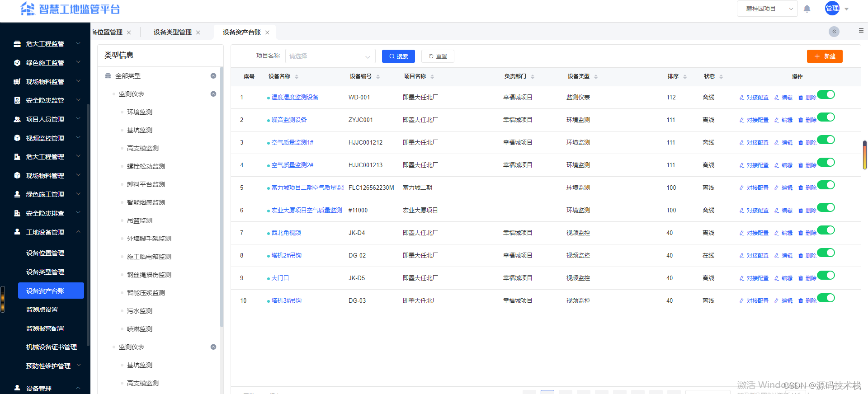The width and height of the screenshot is (868, 394).
Task: Close the 设备资产台账 tab
Action: [x=267, y=33]
